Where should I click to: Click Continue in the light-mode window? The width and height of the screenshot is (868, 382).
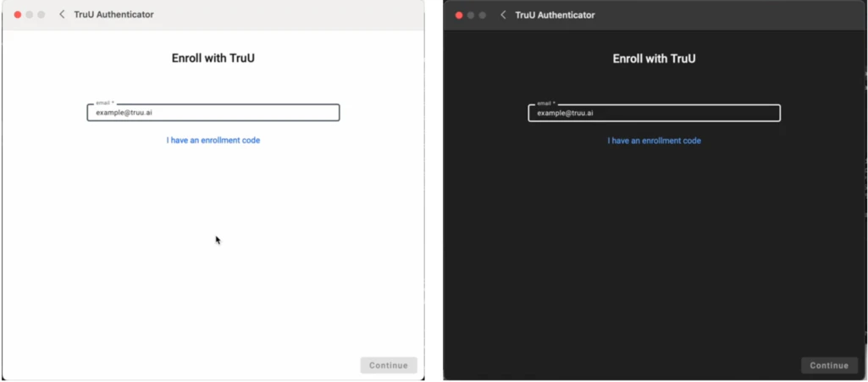[389, 365]
